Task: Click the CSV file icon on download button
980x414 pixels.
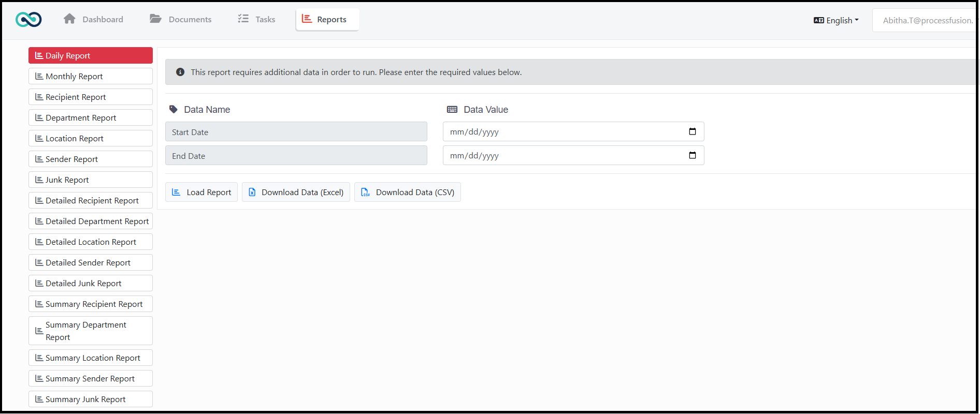Action: (x=365, y=192)
